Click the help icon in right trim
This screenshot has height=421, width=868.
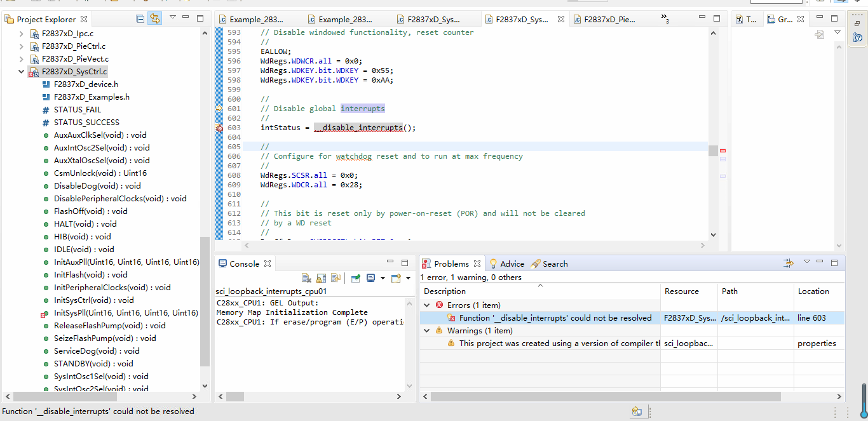(x=858, y=38)
